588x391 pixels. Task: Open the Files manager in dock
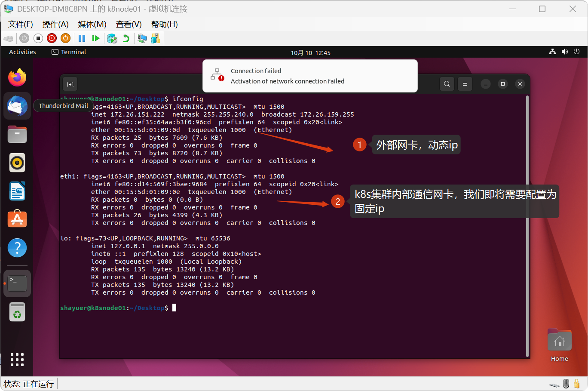(x=17, y=134)
